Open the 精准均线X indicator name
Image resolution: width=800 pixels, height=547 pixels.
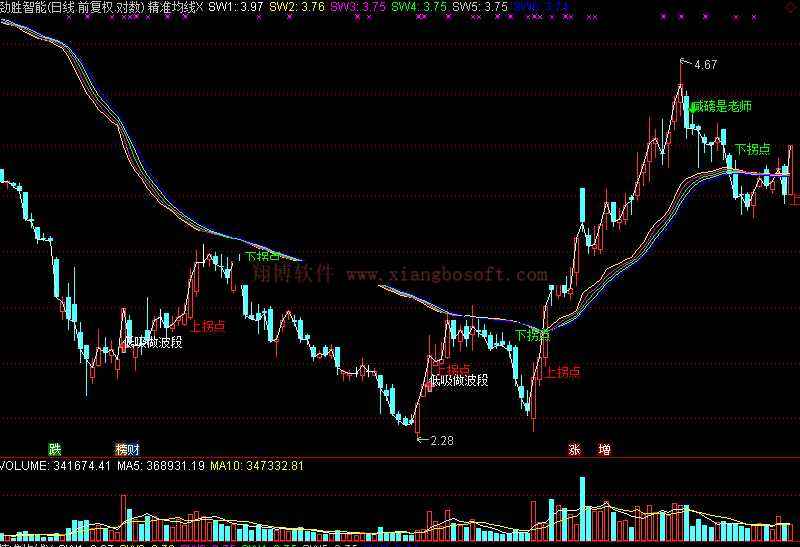173,7
